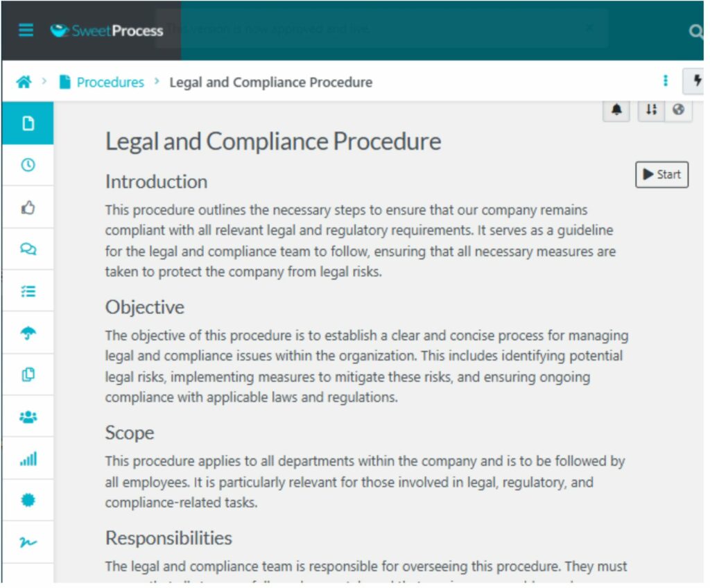Open the bar chart reports sidebar icon

pos(28,459)
